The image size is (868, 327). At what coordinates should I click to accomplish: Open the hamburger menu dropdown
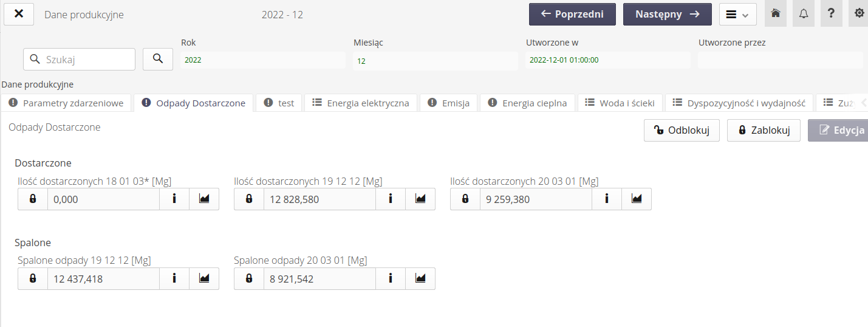pos(737,15)
